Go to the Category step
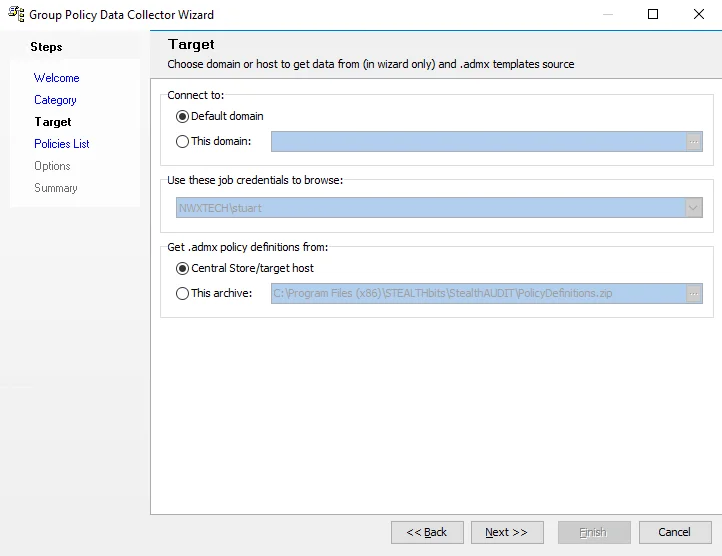Viewport: 722px width, 556px height. [x=55, y=100]
